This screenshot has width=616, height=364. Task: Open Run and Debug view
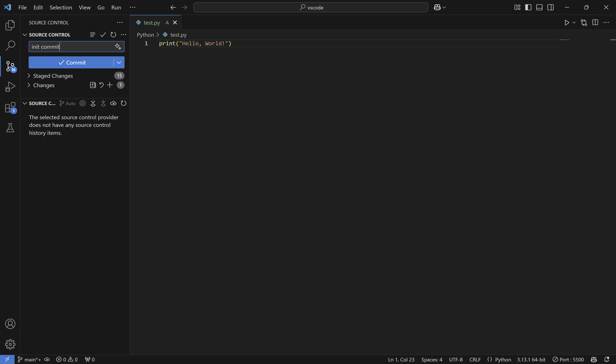pyautogui.click(x=10, y=87)
